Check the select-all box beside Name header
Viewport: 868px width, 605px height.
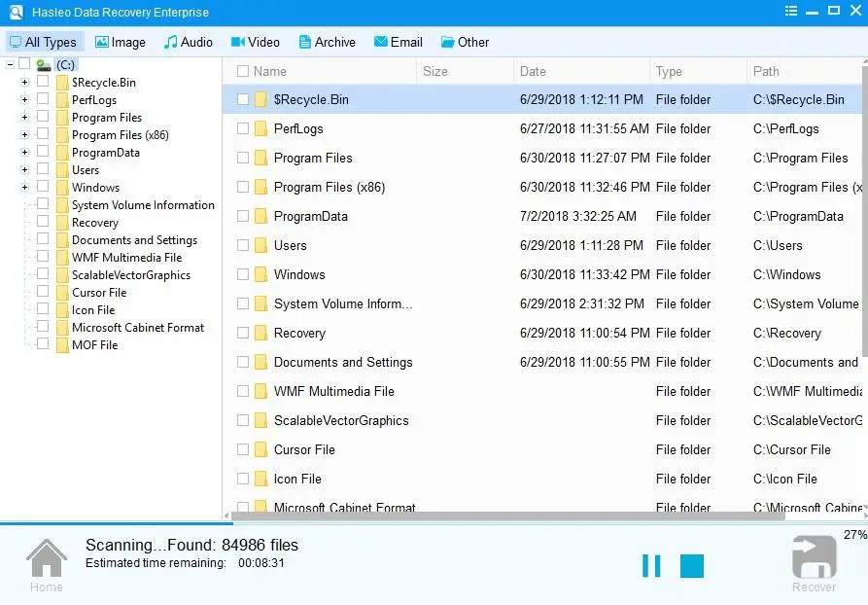pyautogui.click(x=242, y=71)
